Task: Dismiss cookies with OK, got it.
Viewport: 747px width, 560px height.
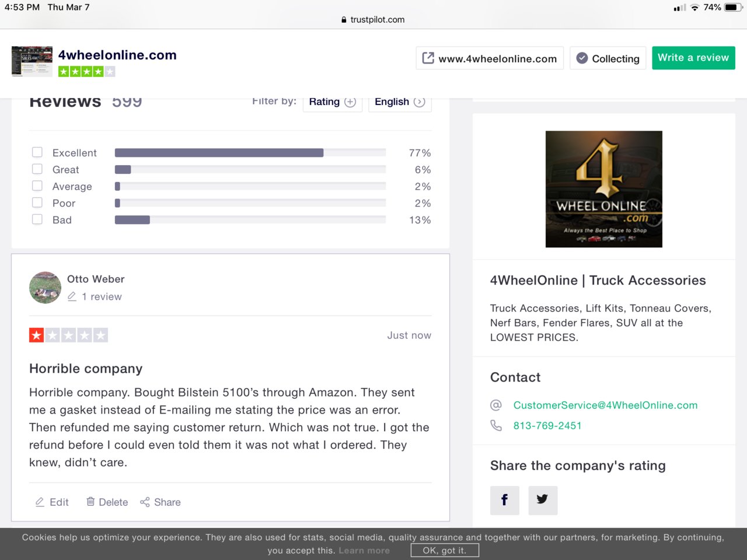Action: click(445, 550)
